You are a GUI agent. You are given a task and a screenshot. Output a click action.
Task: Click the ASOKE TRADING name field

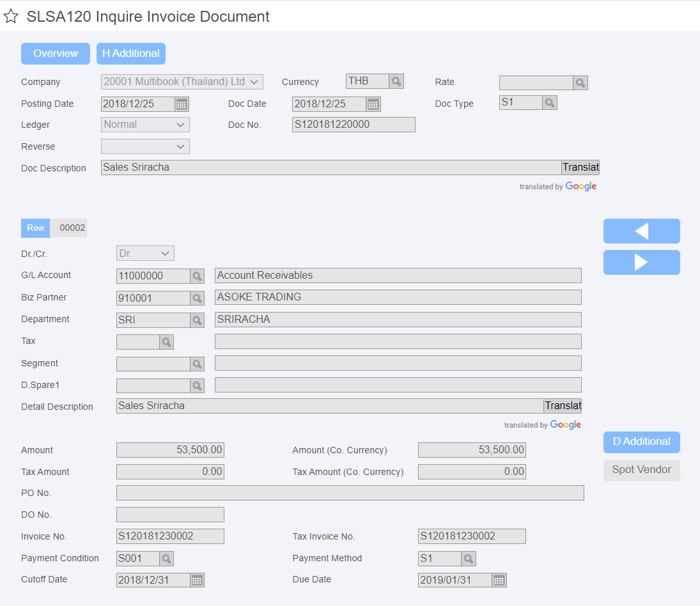point(398,297)
